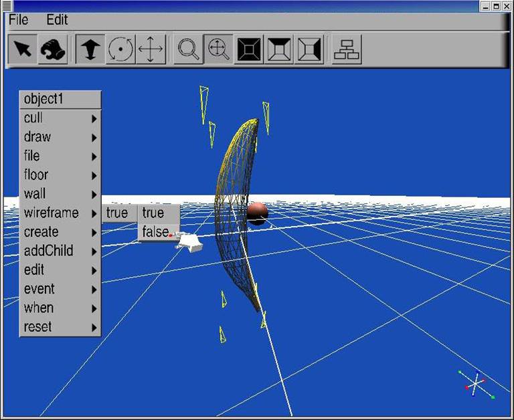The width and height of the screenshot is (514, 420).
Task: Expand the file submenu in context menu
Action: pyautogui.click(x=60, y=156)
